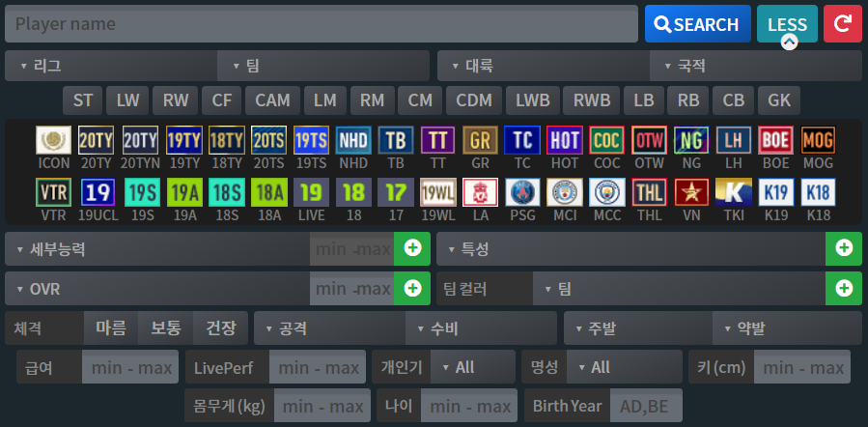Toggle the LW position filter
The width and height of the screenshot is (868, 427).
[x=127, y=100]
